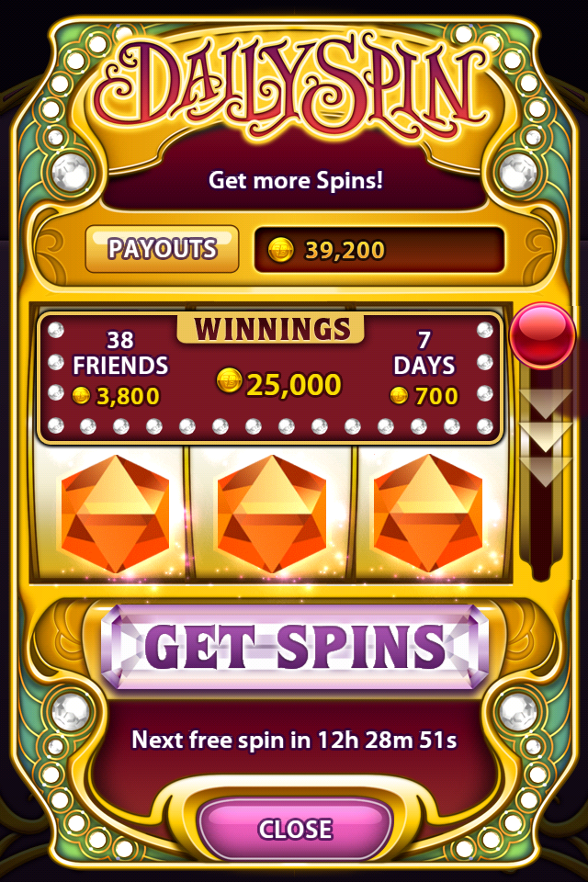Click the WINNINGS banner header
The height and width of the screenshot is (882, 588).
click(271, 329)
